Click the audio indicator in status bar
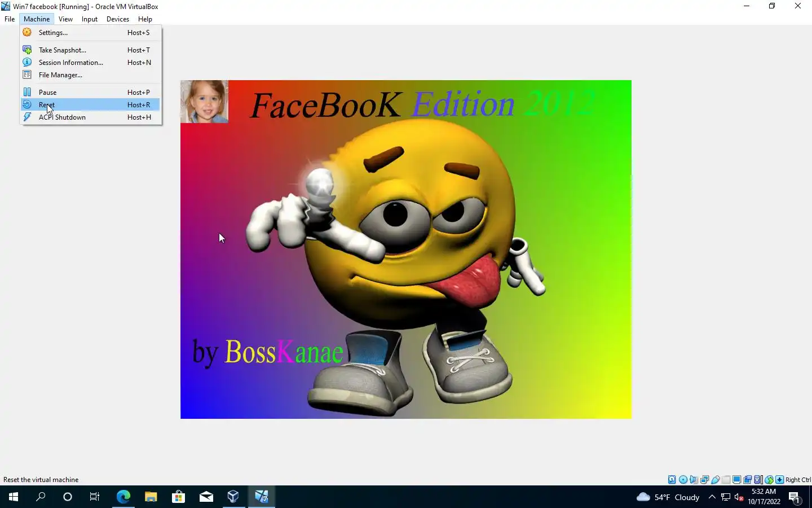 (694, 480)
